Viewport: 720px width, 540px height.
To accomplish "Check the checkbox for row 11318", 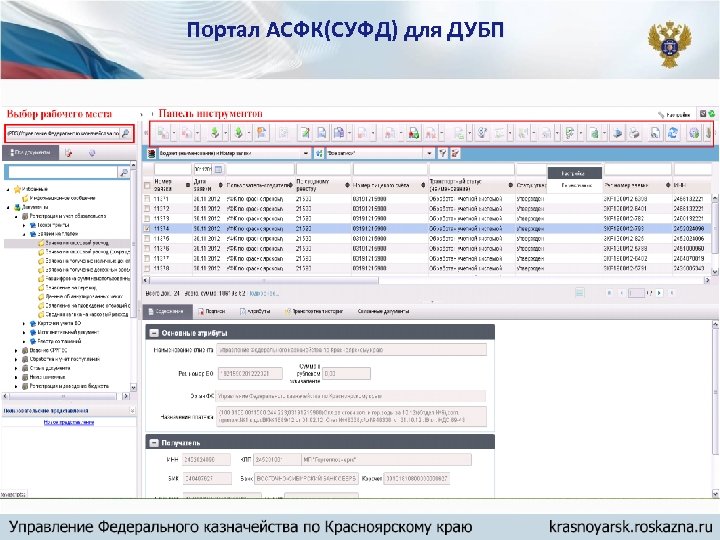I will [147, 268].
